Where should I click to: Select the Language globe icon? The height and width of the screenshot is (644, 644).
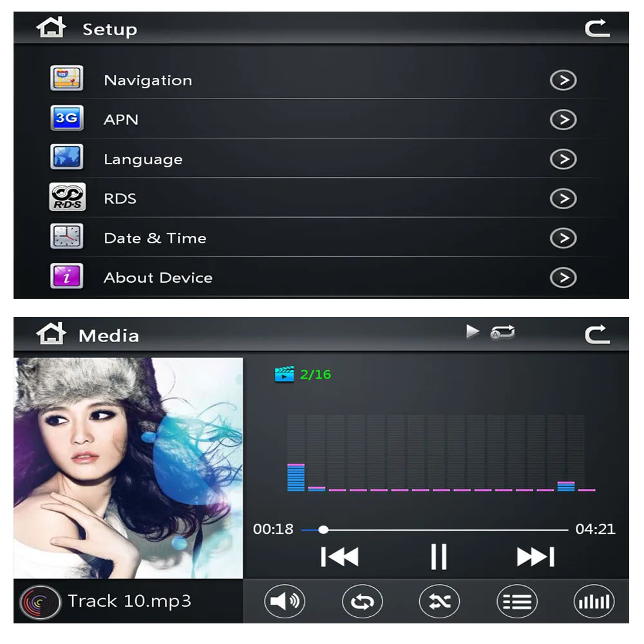[66, 157]
